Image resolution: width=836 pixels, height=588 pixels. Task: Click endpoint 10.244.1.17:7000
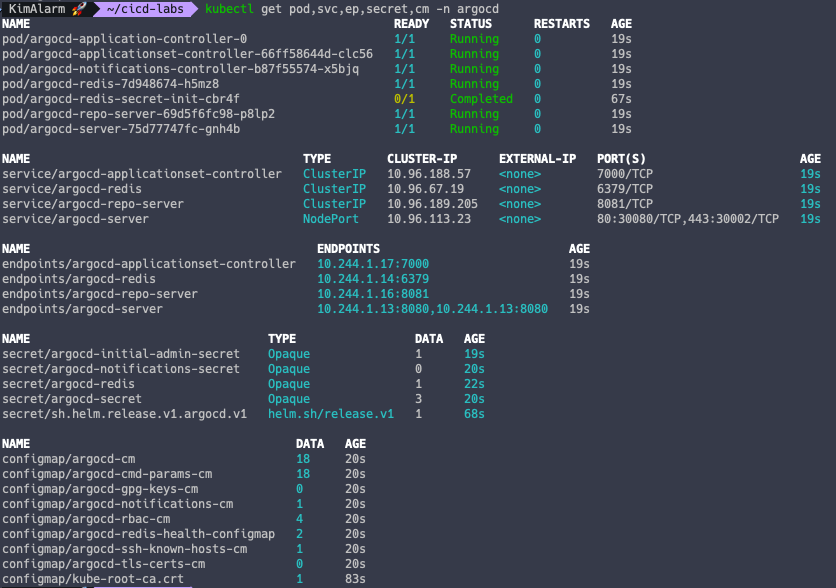coord(373,264)
